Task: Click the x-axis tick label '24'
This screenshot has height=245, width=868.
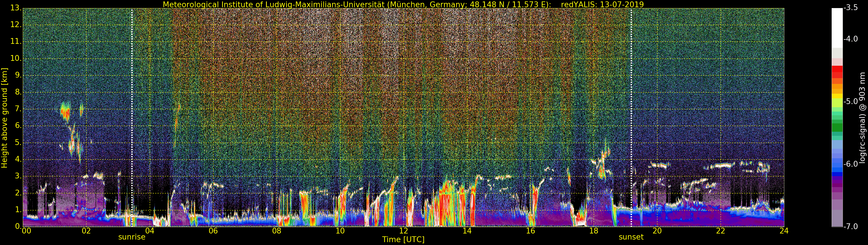Action: pyautogui.click(x=784, y=231)
